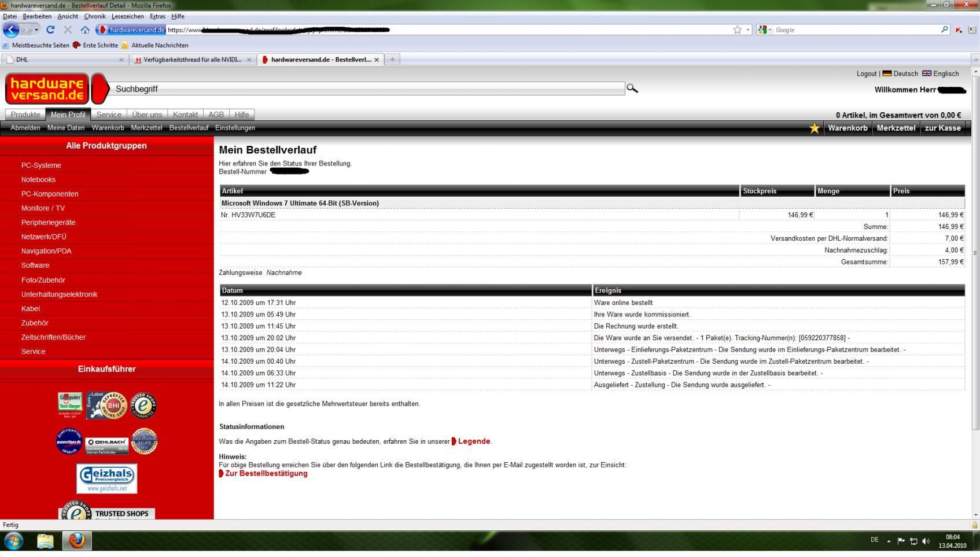Screen dimensions: 980x557
Task: Click the zur Kasse button
Action: [x=942, y=128]
